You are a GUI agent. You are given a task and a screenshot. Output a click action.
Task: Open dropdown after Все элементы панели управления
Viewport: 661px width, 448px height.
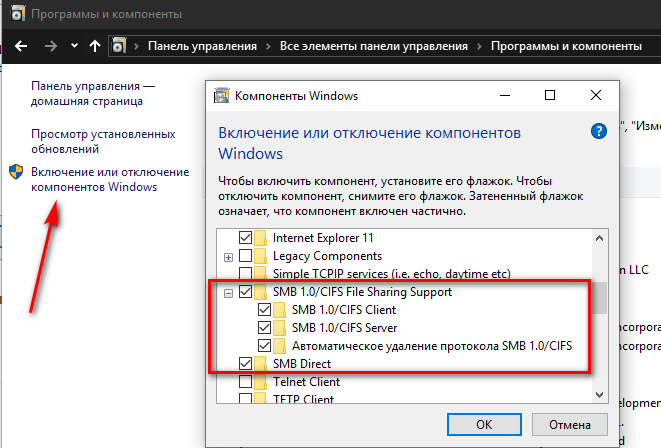pyautogui.click(x=479, y=46)
